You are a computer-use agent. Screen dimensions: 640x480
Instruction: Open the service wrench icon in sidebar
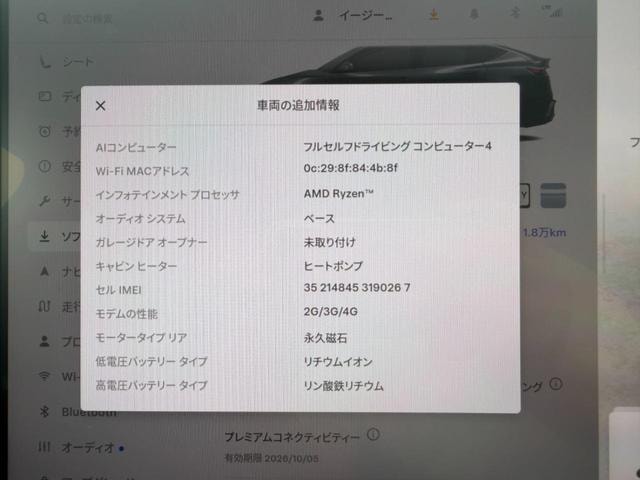pos(44,201)
